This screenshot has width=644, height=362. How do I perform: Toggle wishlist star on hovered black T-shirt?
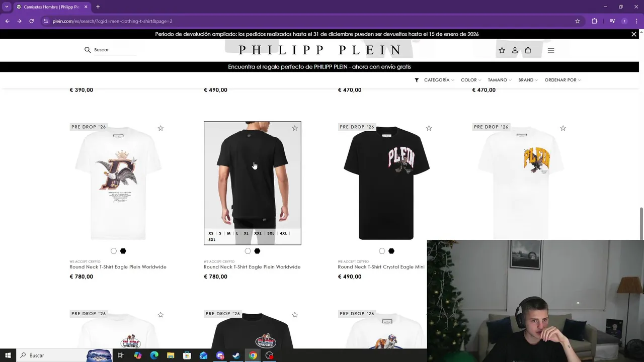pyautogui.click(x=295, y=128)
